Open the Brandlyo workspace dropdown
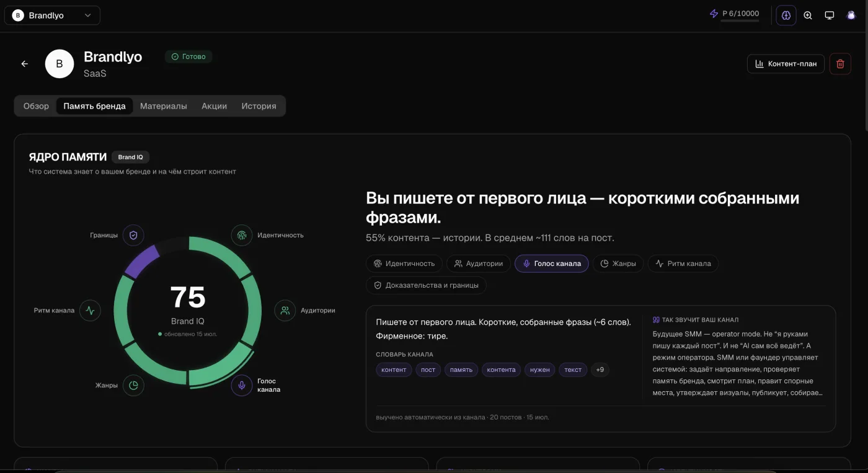This screenshot has width=868, height=473. pos(52,15)
